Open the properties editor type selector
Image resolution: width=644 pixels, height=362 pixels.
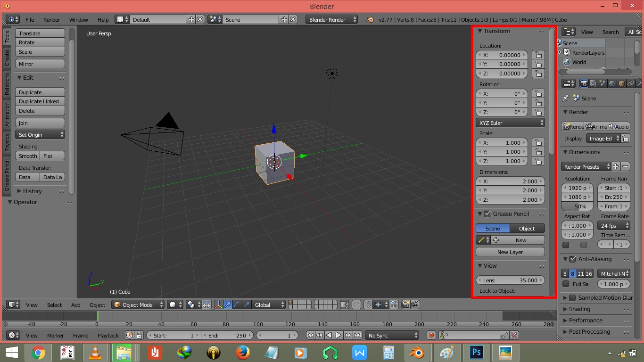tap(569, 83)
